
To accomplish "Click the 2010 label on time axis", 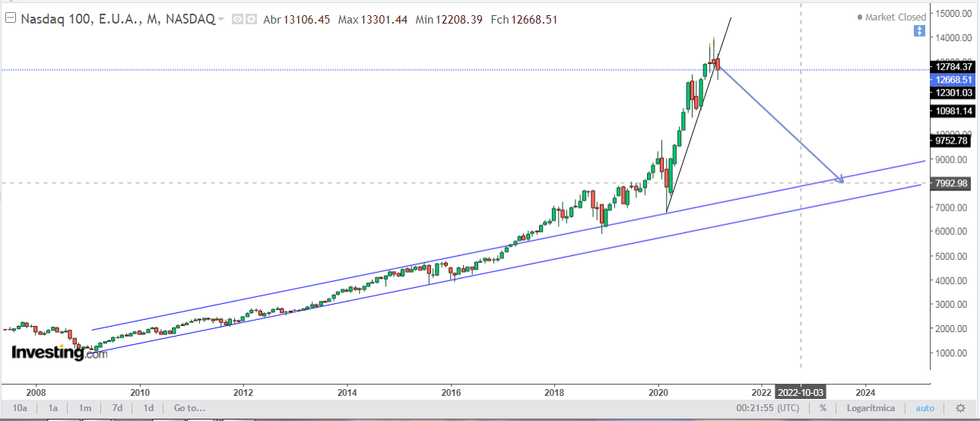I will click(x=139, y=393).
